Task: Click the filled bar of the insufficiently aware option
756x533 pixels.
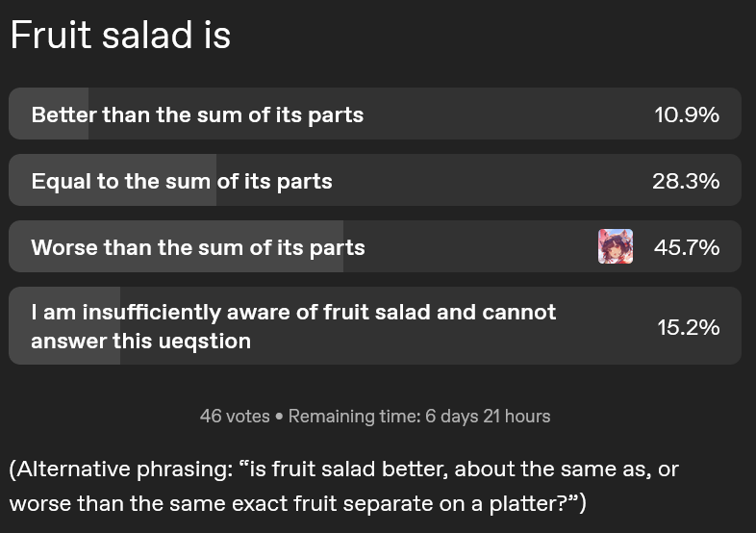Action: [64, 325]
